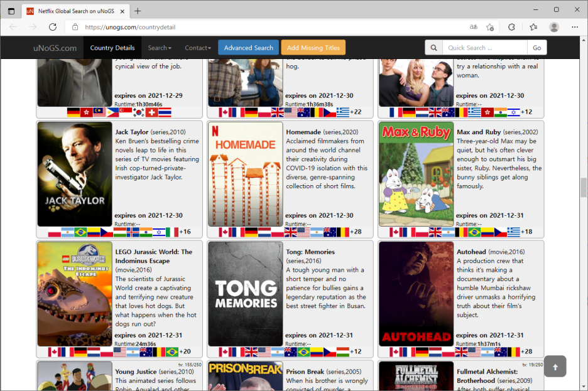Open the favorites list
Image resolution: width=588 pixels, height=391 pixels.
tap(533, 27)
